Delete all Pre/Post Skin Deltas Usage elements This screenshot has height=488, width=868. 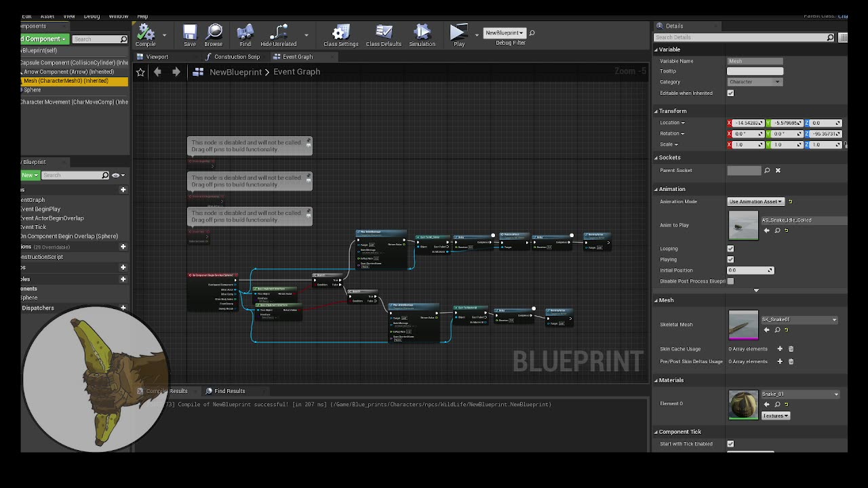click(791, 361)
